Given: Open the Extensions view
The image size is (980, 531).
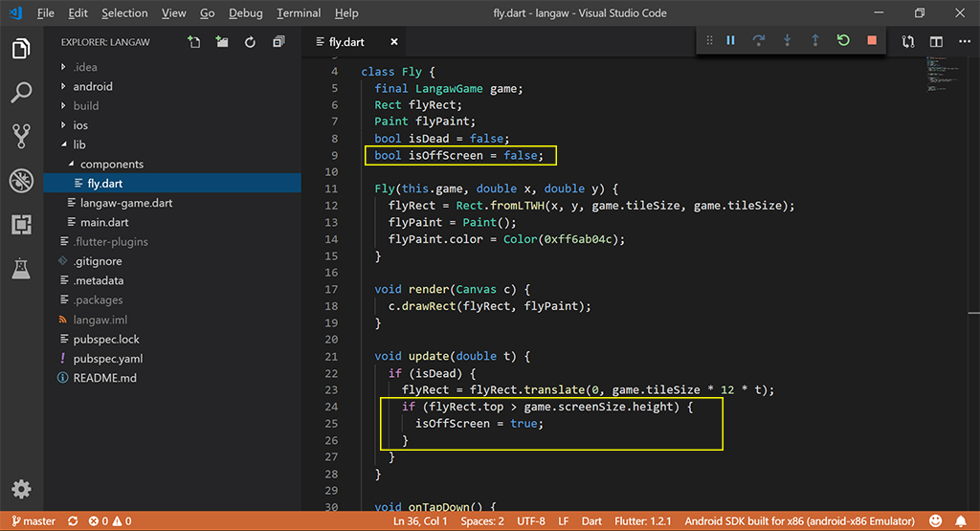Looking at the screenshot, I should (x=21, y=225).
